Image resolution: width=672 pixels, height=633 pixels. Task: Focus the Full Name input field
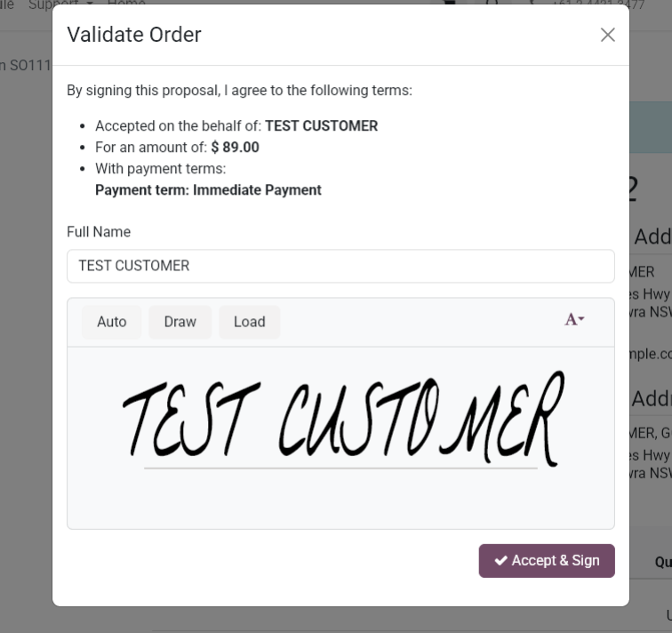[340, 266]
